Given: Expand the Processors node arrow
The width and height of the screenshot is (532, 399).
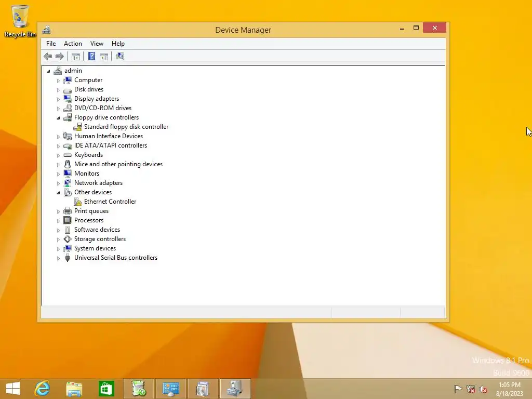Looking at the screenshot, I should click(x=58, y=220).
